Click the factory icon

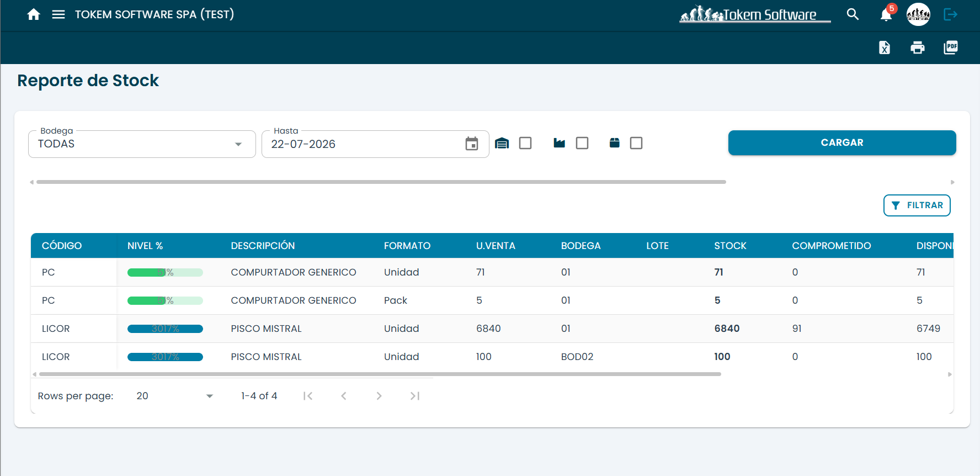pos(559,144)
